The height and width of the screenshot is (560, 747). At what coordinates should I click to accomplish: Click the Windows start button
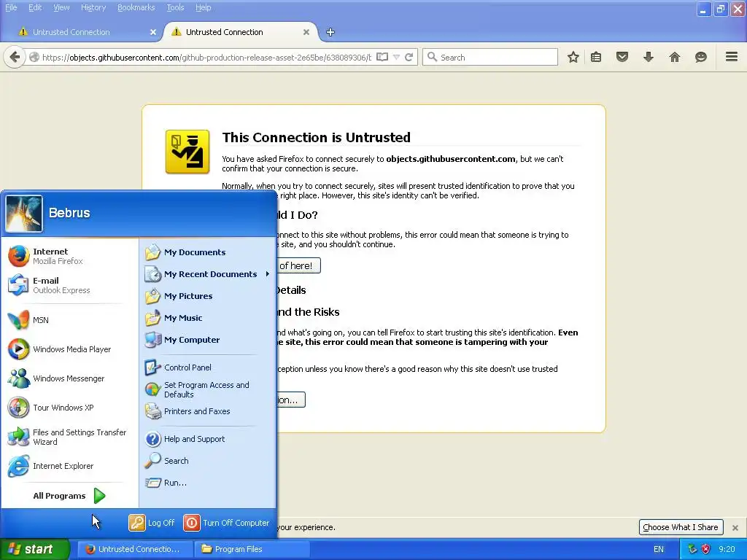35,549
